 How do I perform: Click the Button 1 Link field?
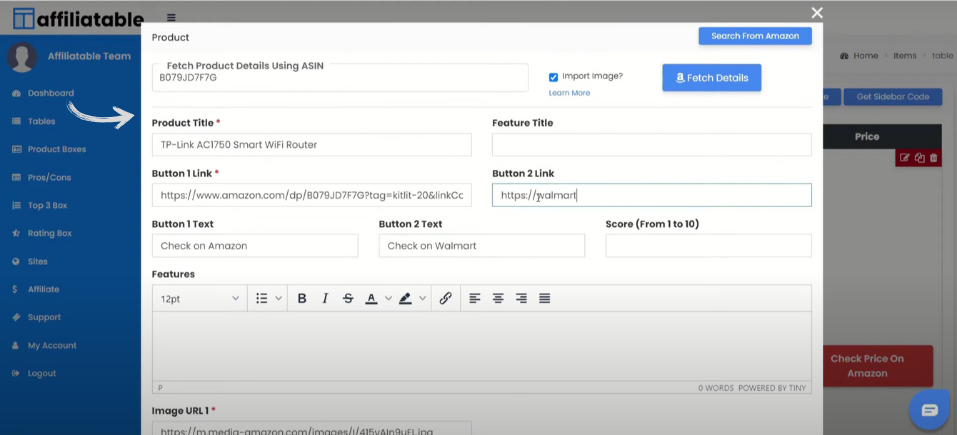point(311,195)
